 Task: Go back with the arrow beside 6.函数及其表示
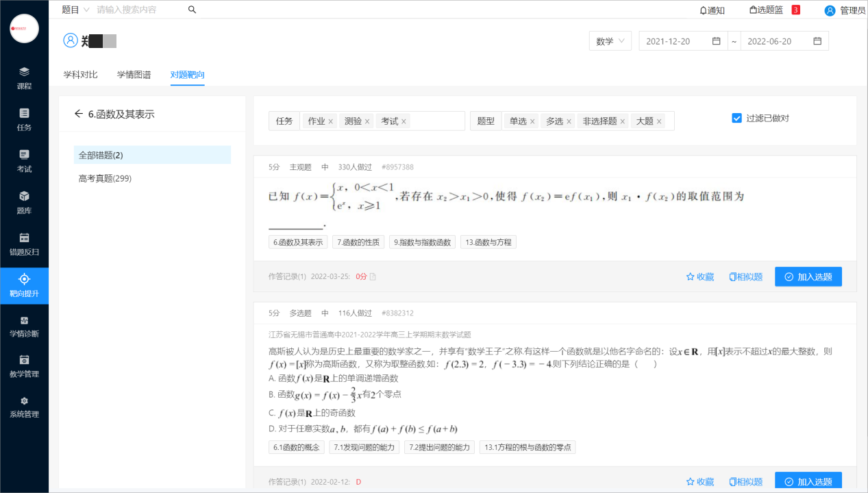pyautogui.click(x=79, y=115)
